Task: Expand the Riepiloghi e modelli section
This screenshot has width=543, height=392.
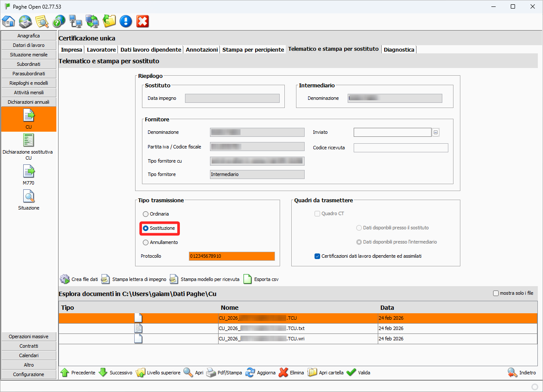Action: pos(29,83)
